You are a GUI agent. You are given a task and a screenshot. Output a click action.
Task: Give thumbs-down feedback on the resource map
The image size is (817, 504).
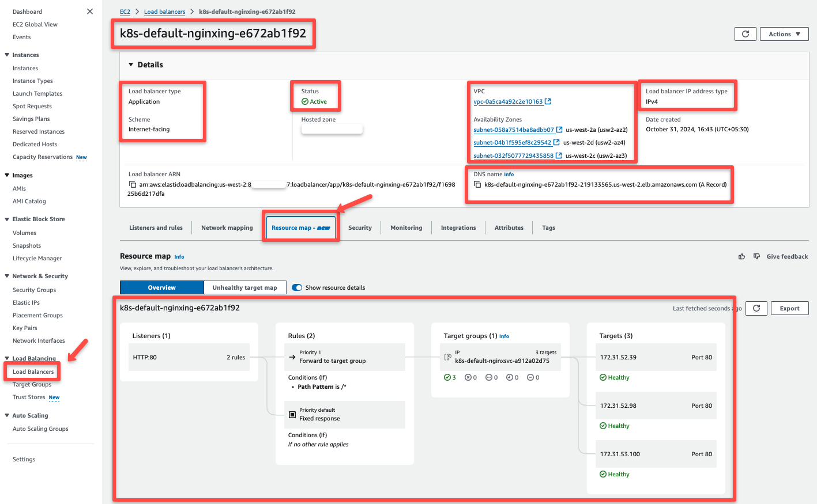pyautogui.click(x=756, y=256)
